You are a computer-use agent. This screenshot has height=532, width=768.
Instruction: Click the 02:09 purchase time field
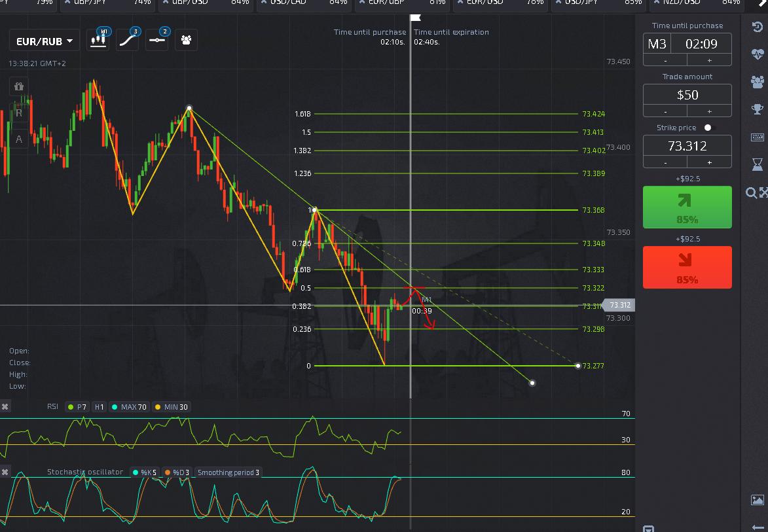point(701,44)
